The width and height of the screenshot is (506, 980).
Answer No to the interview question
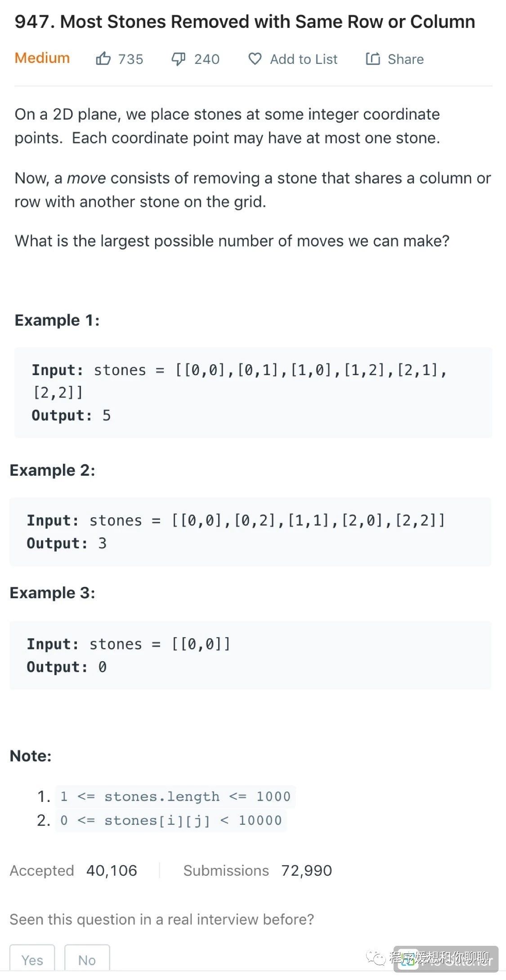[87, 960]
